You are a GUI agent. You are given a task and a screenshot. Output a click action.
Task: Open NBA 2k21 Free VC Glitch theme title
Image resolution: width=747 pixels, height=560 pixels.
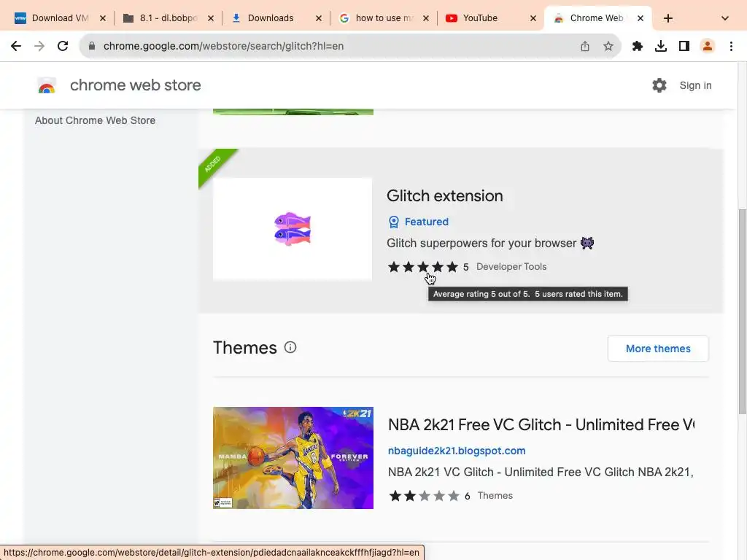[x=541, y=424]
